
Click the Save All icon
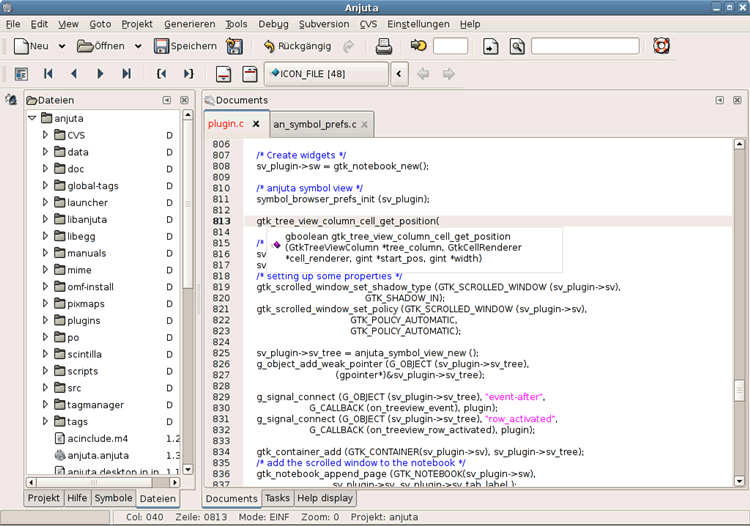pos(235,46)
